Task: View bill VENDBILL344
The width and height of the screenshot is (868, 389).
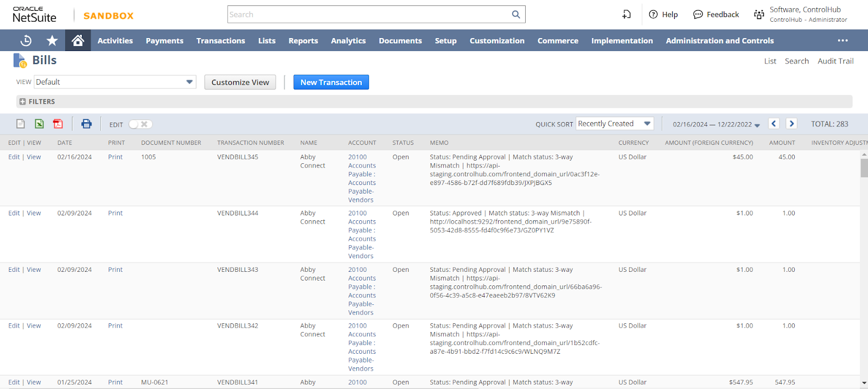Action: pyautogui.click(x=34, y=213)
